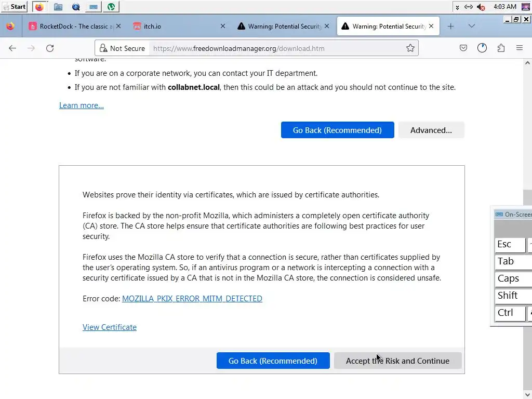Click the bold collabnet.local text

(194, 87)
